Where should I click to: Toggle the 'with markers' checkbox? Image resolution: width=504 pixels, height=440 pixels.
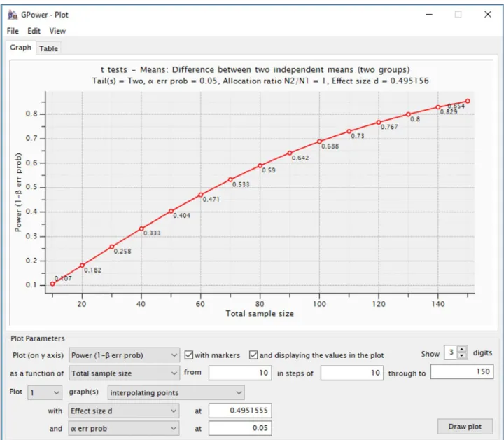(x=189, y=355)
